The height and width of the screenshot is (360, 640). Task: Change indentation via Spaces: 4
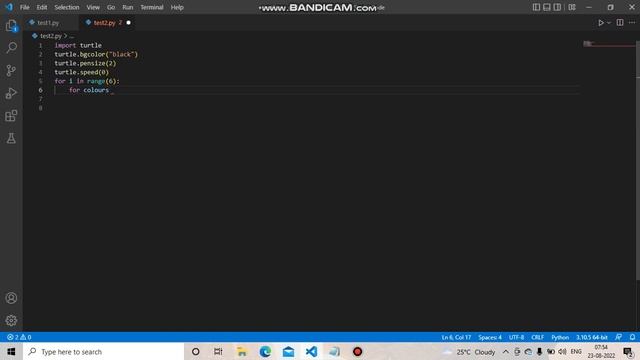pos(490,337)
